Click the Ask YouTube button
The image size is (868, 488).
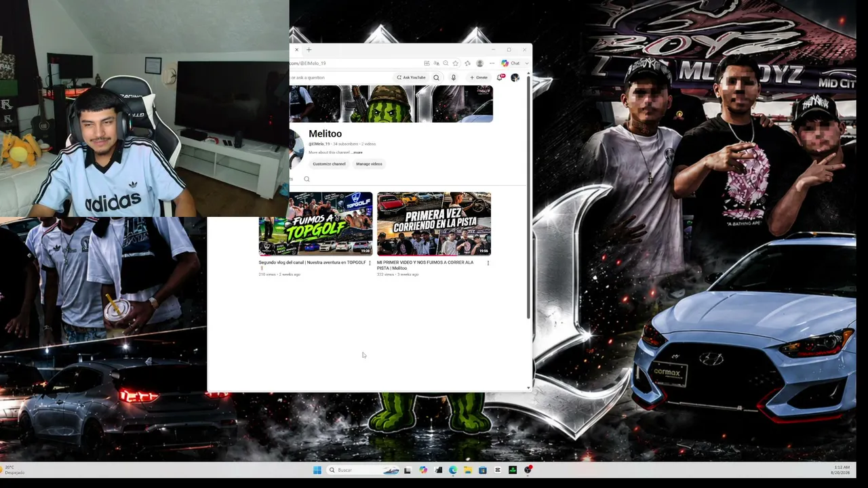(x=412, y=77)
